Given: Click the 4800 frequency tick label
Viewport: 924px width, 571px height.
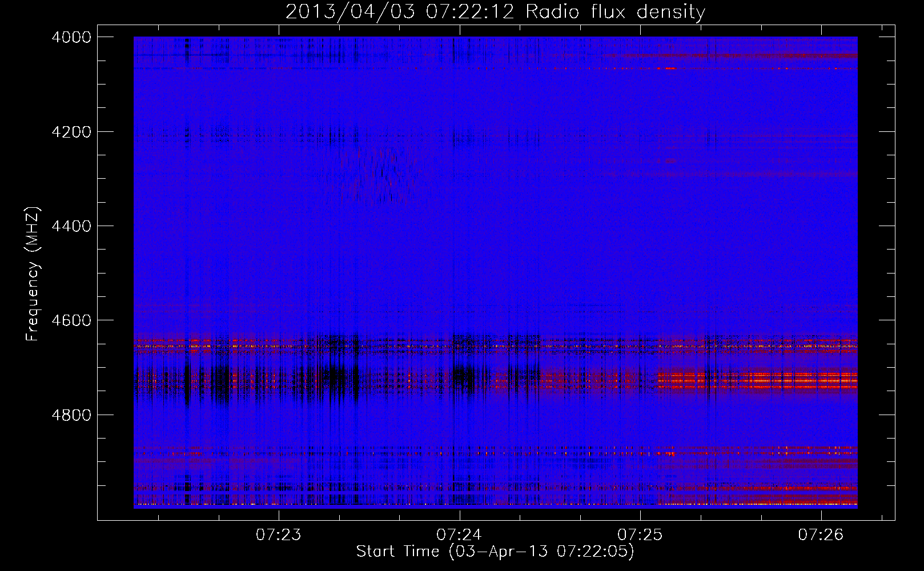Looking at the screenshot, I should coord(71,415).
